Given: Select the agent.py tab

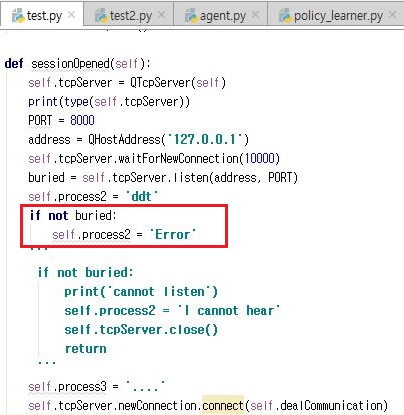Looking at the screenshot, I should click(x=220, y=15).
